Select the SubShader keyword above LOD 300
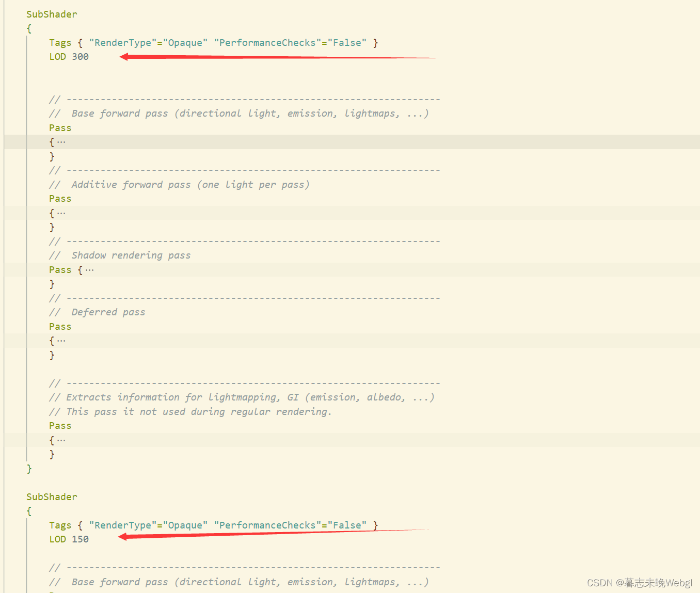 click(52, 14)
